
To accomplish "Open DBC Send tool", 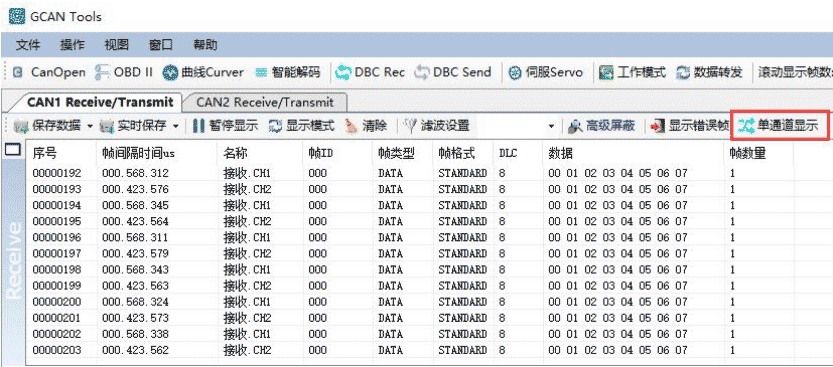I will tap(452, 72).
